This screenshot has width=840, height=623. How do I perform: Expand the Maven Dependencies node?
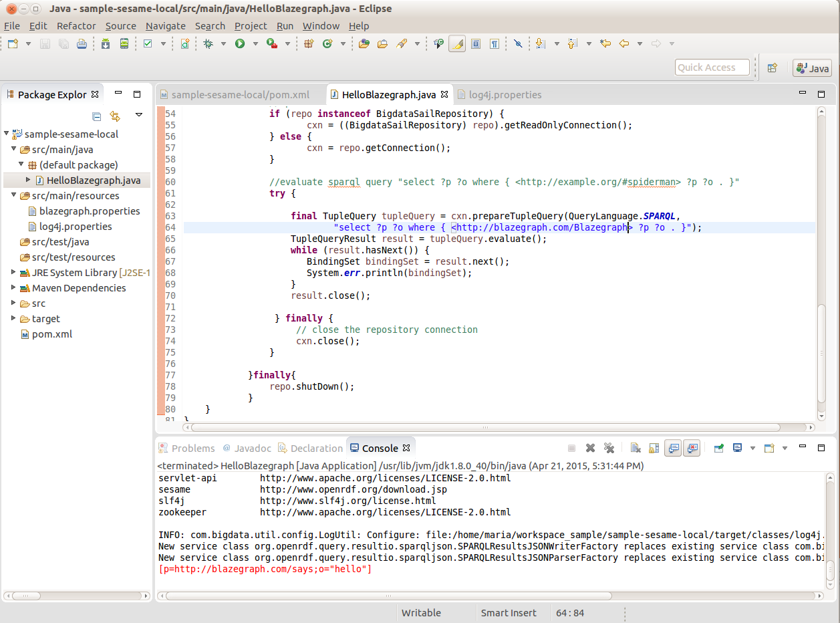click(x=12, y=287)
